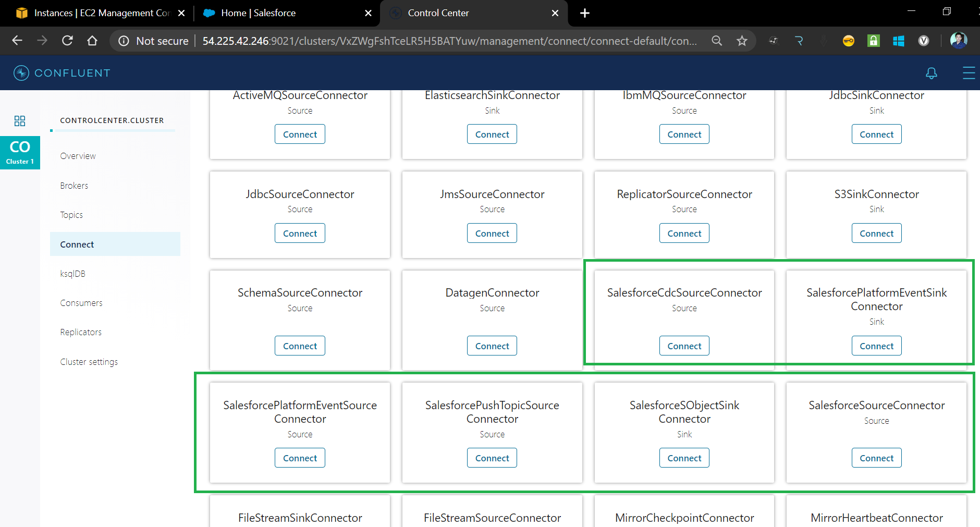Connect the ElasticsearchSinkConnector
Viewport: 980px width, 527px height.
[492, 134]
